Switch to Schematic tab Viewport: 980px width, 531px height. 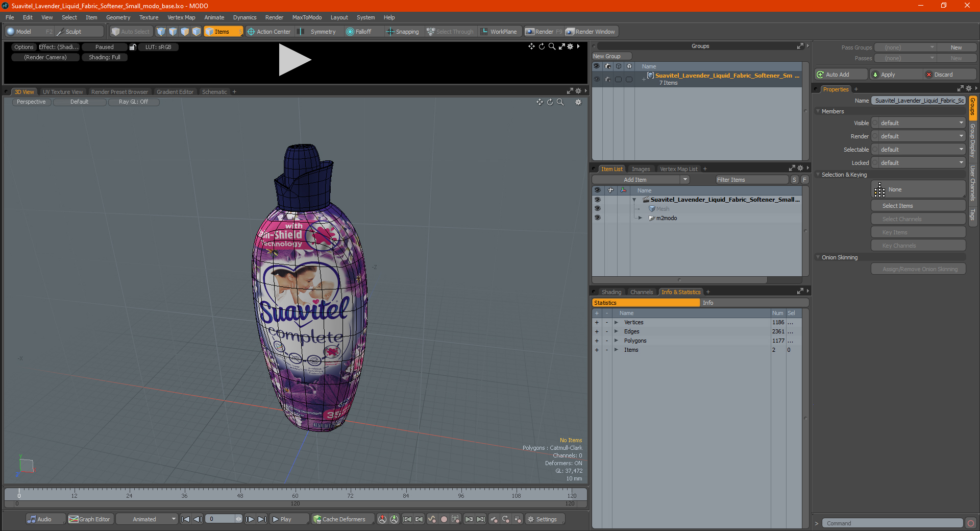214,92
